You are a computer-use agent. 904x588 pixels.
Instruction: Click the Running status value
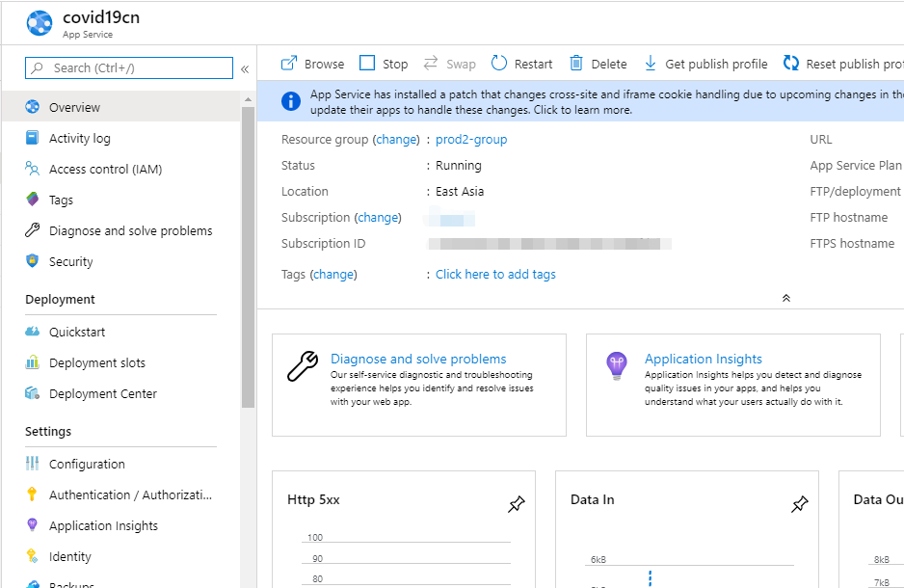[x=459, y=165]
